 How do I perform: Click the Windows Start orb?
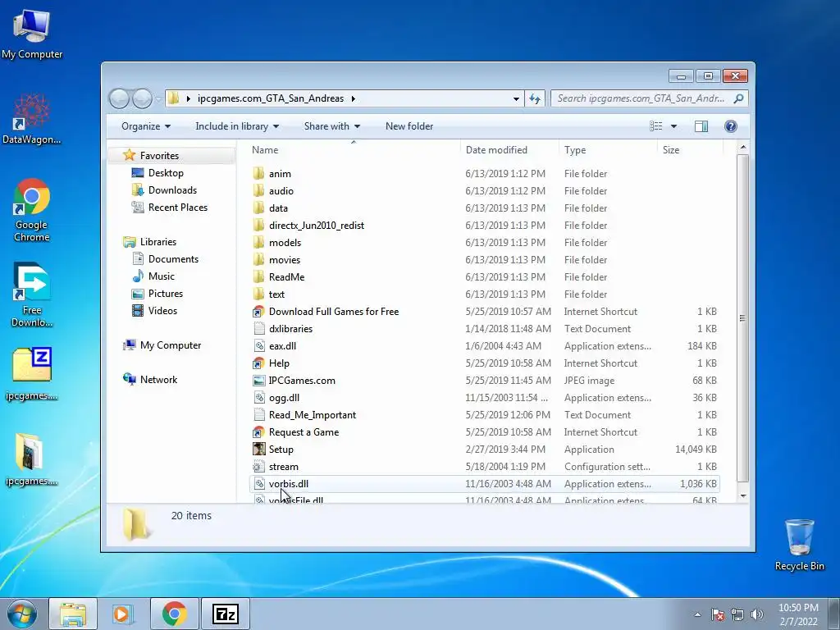21,614
